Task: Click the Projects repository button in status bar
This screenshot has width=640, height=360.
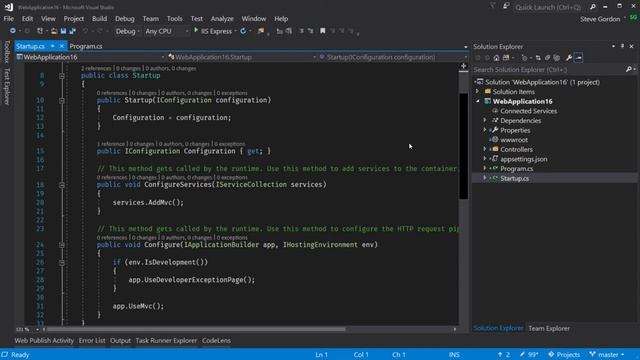Action: tap(564, 355)
